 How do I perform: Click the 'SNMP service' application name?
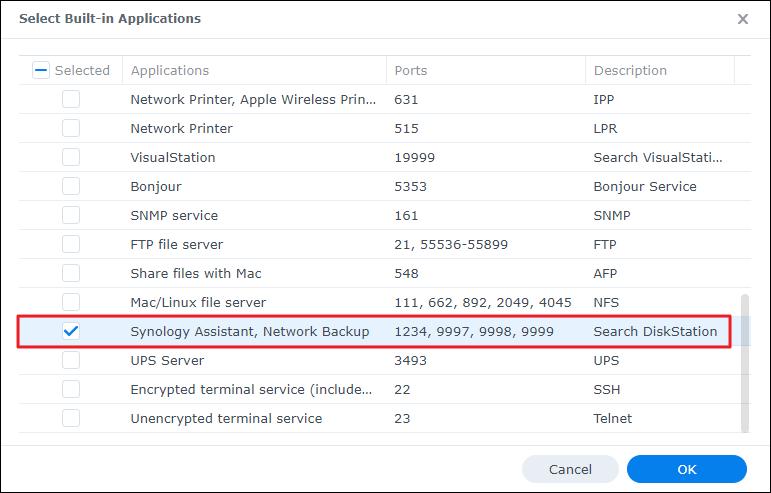[174, 216]
